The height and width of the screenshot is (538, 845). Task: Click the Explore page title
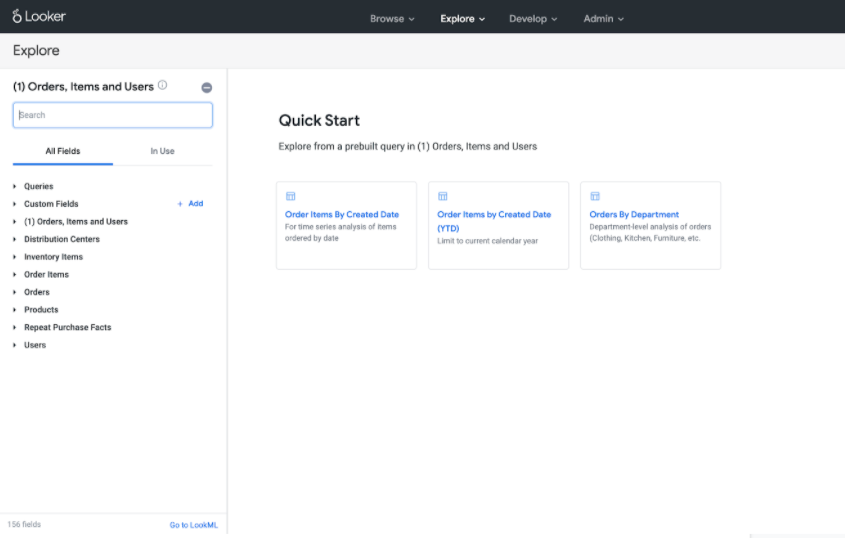(x=36, y=51)
